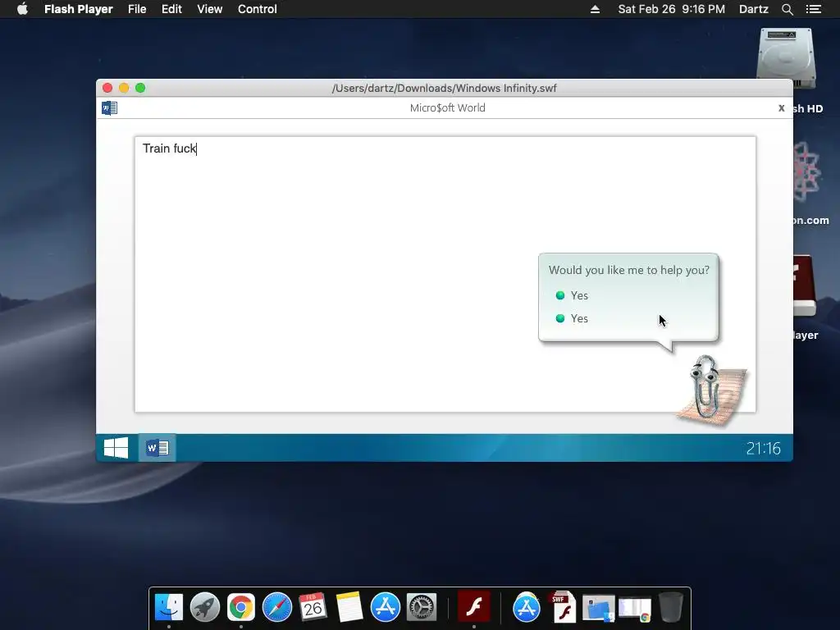
Task: Click the Clippy paperclip assistant
Action: coord(705,387)
